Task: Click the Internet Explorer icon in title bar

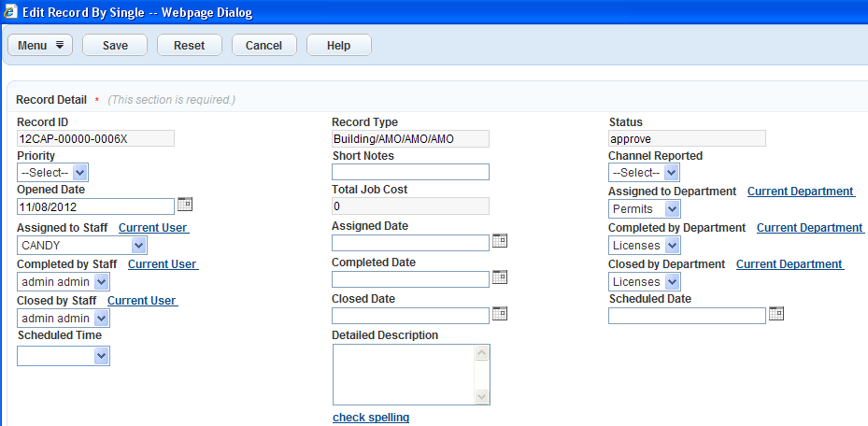Action: pyautogui.click(x=12, y=13)
